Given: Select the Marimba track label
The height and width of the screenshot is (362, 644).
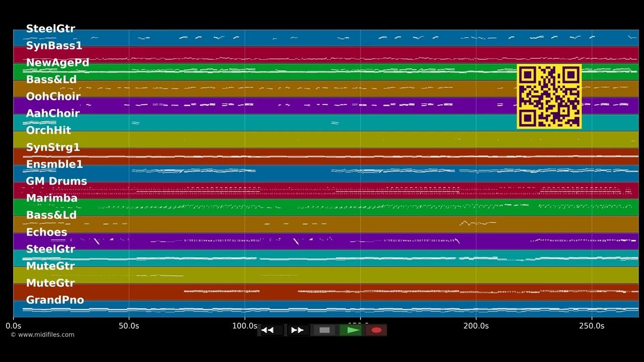Looking at the screenshot, I should pos(51,199).
